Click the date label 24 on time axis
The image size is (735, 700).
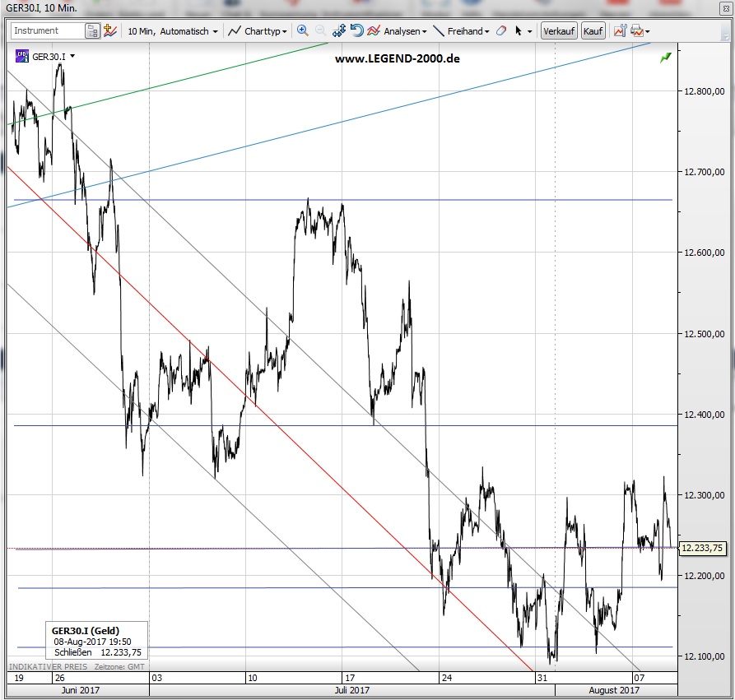click(x=447, y=678)
